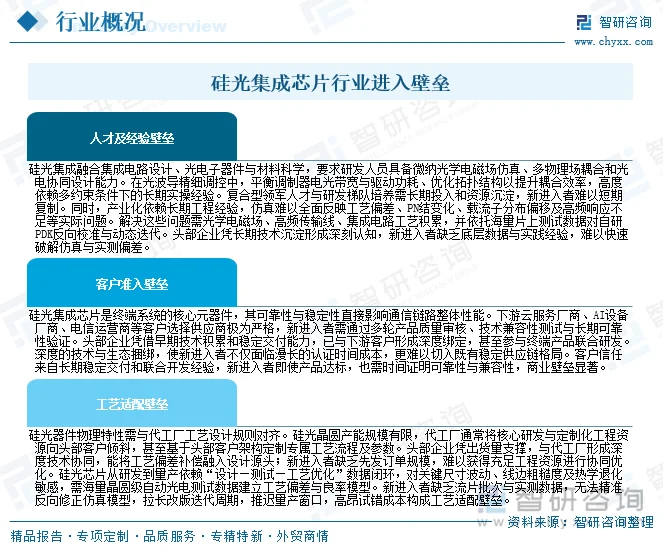Click the line containing 设计－测试－工艺优化
The width and height of the screenshot is (663, 549).
click(328, 474)
